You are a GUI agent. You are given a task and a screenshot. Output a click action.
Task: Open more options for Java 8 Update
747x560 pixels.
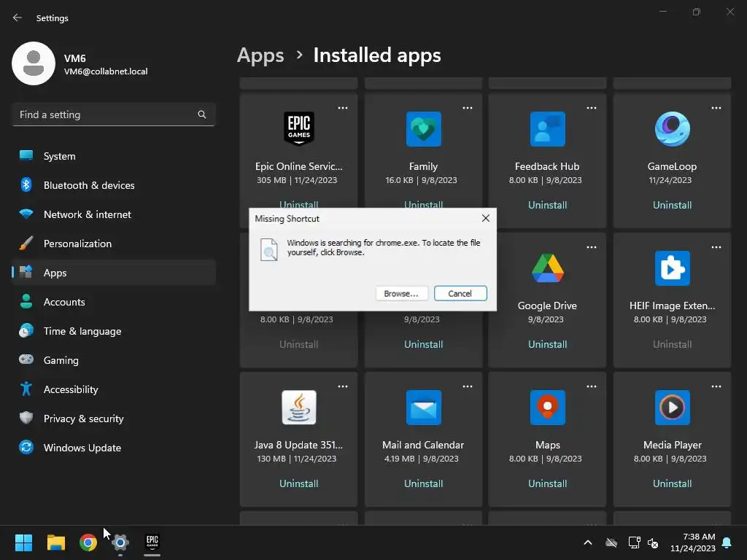pos(343,386)
